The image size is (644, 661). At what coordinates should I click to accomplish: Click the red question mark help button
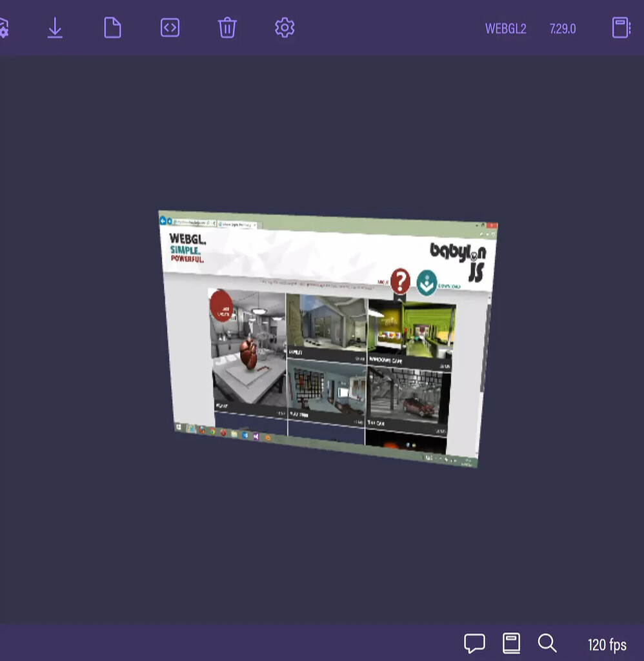pos(400,280)
